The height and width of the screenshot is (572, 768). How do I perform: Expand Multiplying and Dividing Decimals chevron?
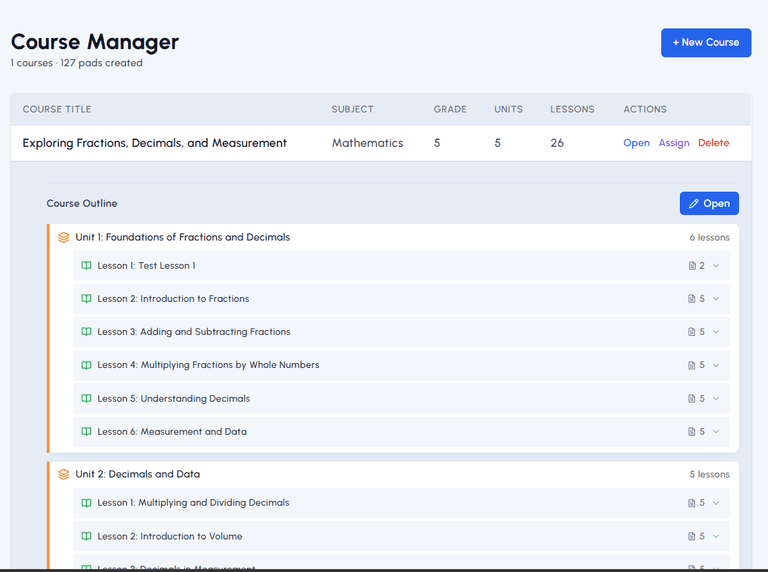click(716, 503)
